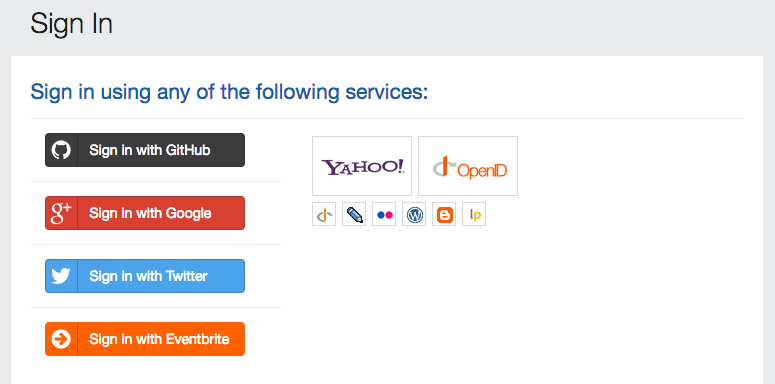Open the large OpenID sign-in tile
The height and width of the screenshot is (384, 775).
(x=468, y=166)
